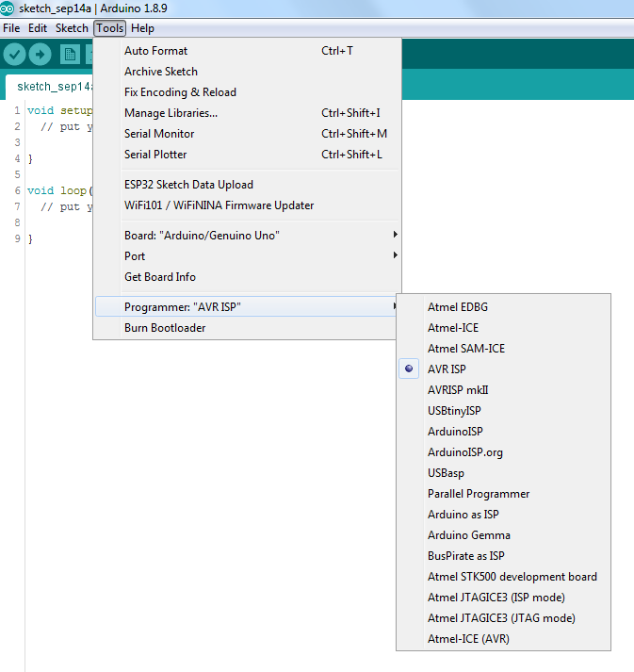Select the USBasp programmer
The image size is (634, 672).
click(503, 473)
